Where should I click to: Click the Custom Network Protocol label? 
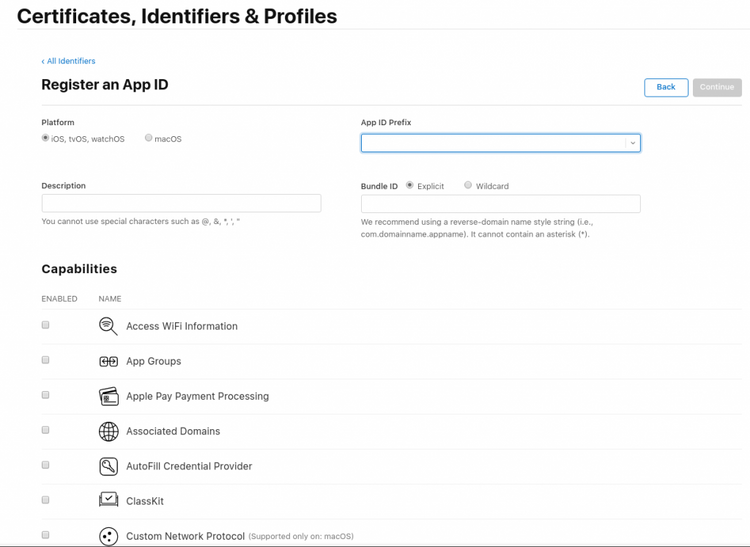tap(185, 536)
